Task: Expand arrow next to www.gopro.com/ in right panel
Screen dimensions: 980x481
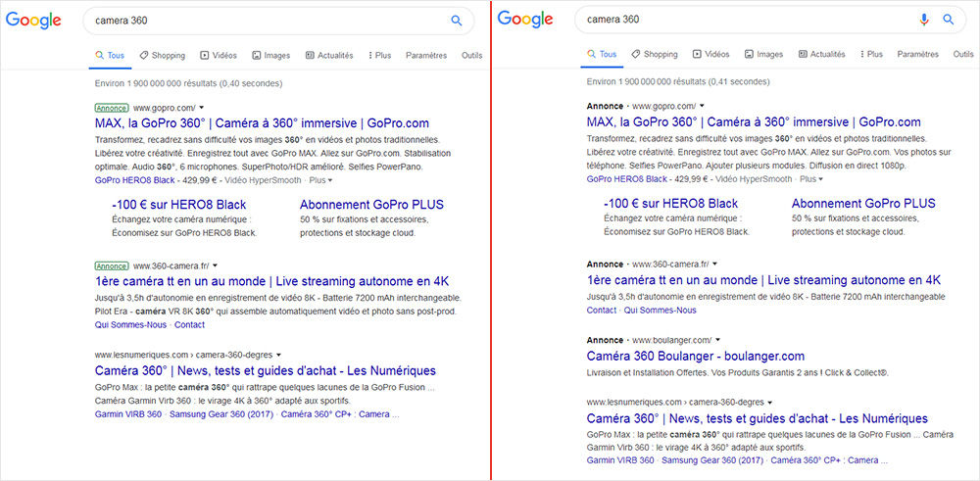Action: tap(702, 106)
